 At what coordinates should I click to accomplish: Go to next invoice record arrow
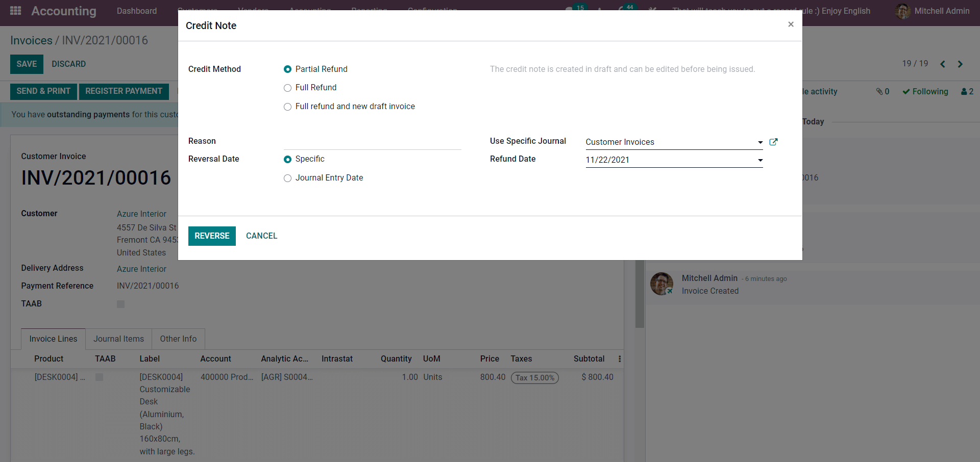pyautogui.click(x=960, y=64)
